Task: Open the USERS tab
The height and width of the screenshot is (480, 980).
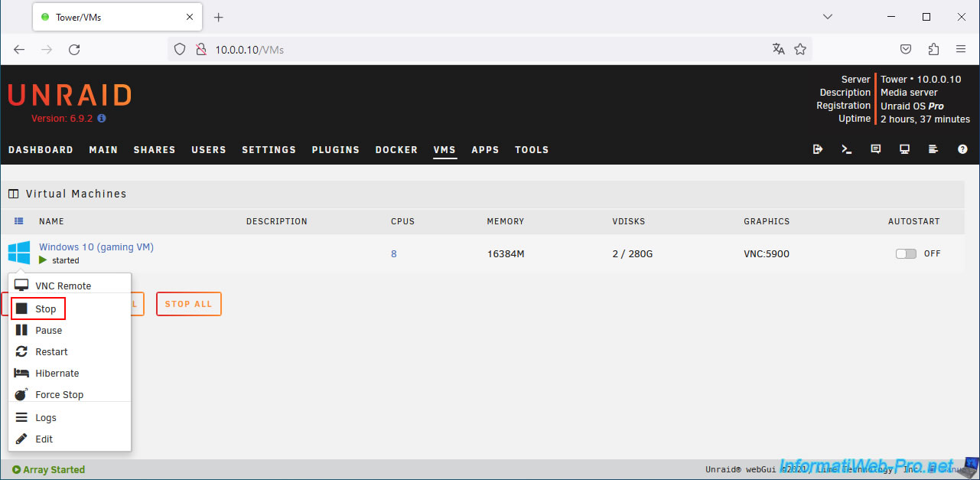Action: coord(209,150)
